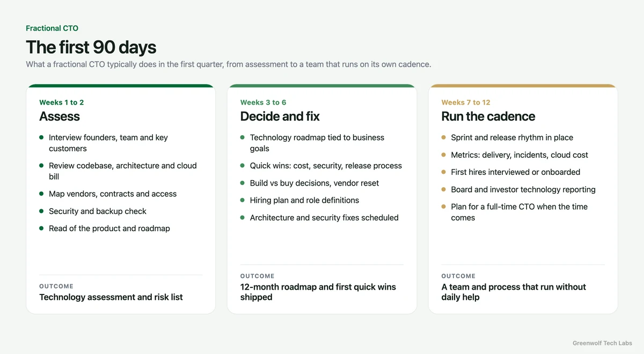
Task: Click the 'Run the cadence' heading
Action: [488, 116]
